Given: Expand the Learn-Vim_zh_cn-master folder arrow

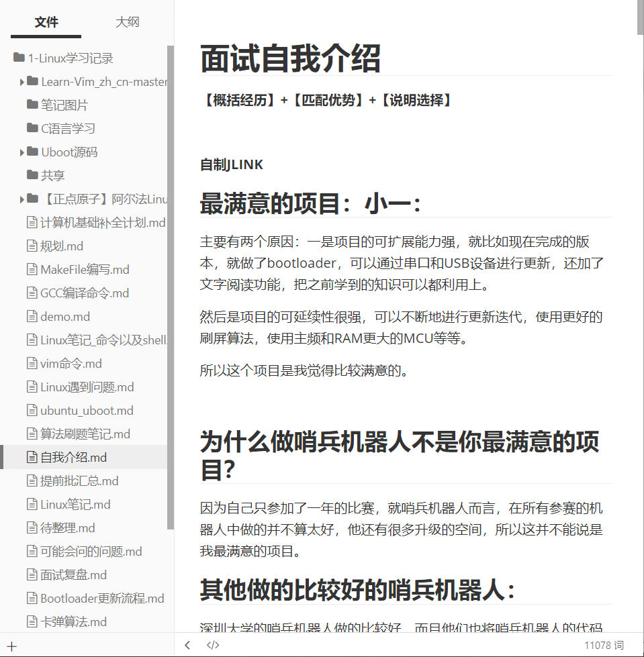Looking at the screenshot, I should click(x=21, y=82).
